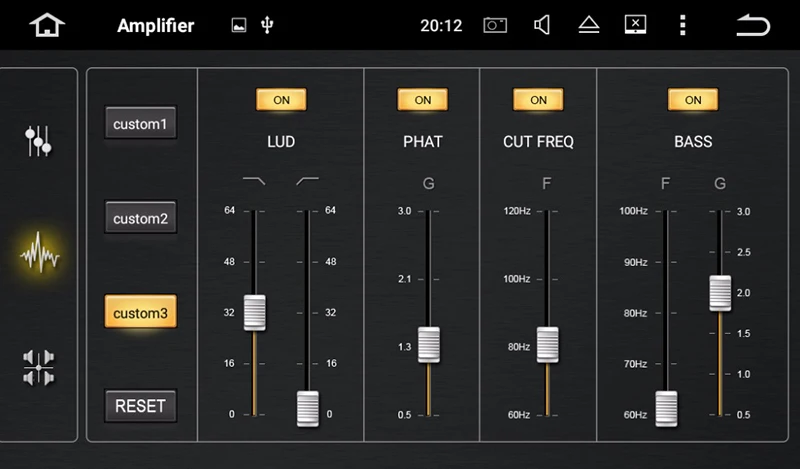The height and width of the screenshot is (469, 800).
Task: Click the BASS F slider handle
Action: 666,408
